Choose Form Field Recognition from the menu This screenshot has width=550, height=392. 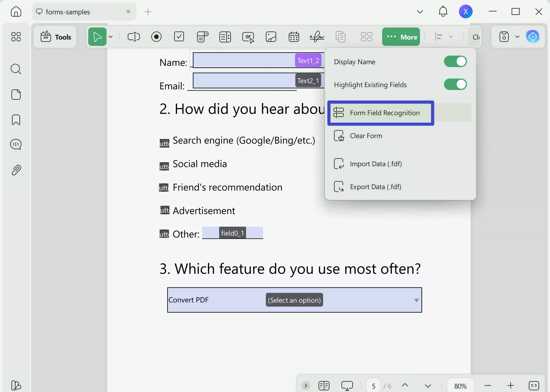point(381,113)
